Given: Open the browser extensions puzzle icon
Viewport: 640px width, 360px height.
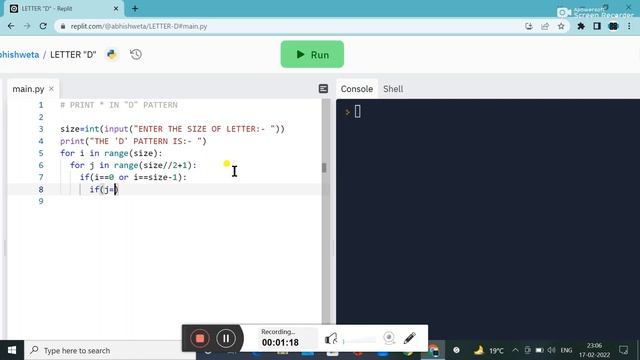Looking at the screenshot, I should pyautogui.click(x=581, y=26).
